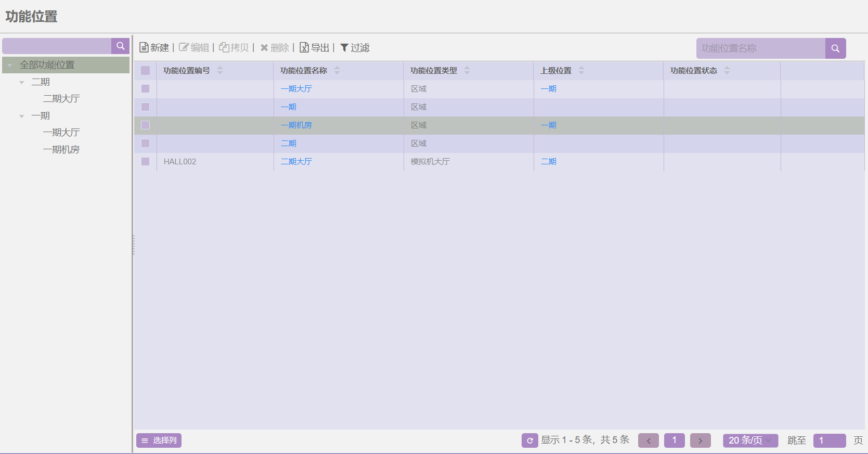Sort by 功能位置编号 column arrows
Image resolution: width=868 pixels, height=454 pixels.
click(x=220, y=70)
